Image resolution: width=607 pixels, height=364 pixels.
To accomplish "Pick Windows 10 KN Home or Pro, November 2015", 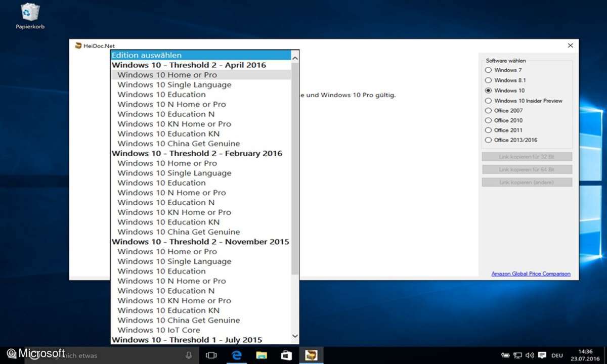I will coord(201,301).
